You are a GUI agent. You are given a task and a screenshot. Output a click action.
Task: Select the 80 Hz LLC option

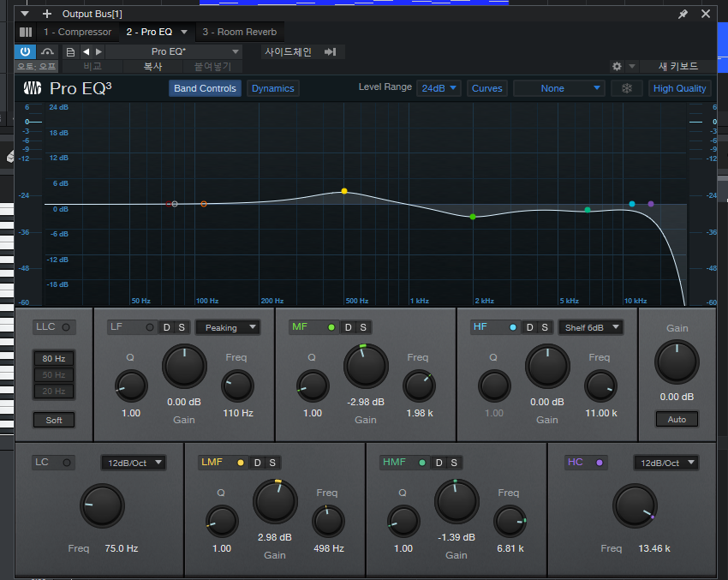[x=54, y=358]
